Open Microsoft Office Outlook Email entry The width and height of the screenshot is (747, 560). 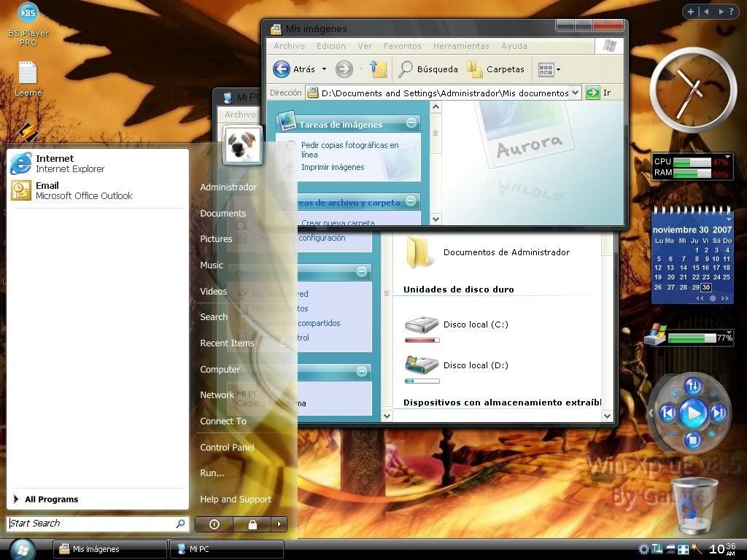point(98,190)
